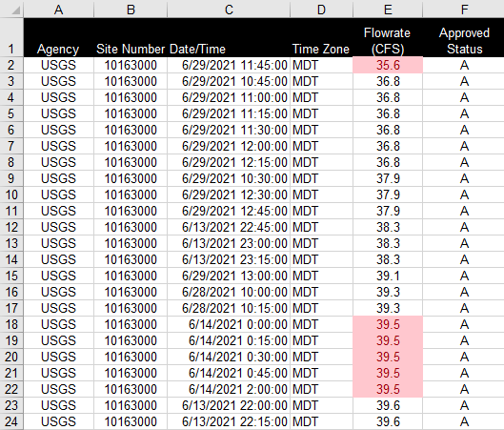Screen dimensions: 504x430
Task: Click the USGS cell in row 23
Action: [58, 405]
